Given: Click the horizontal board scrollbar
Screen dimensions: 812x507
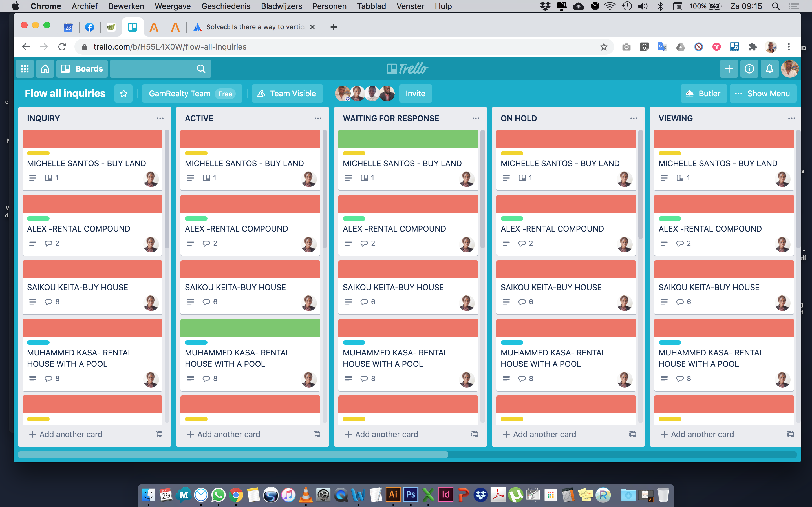Looking at the screenshot, I should [233, 455].
